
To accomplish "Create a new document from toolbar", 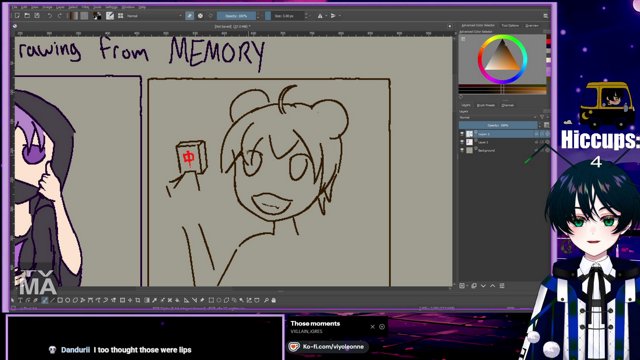I will (17, 16).
